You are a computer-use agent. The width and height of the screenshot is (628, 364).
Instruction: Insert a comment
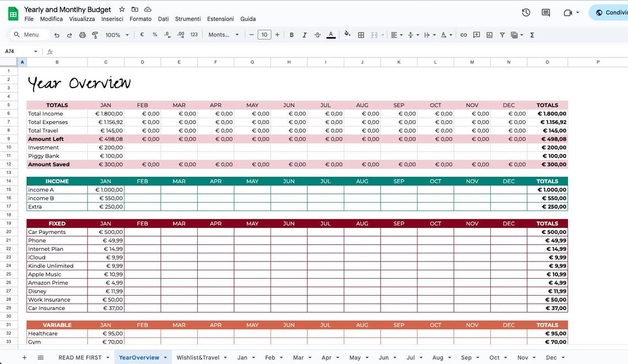click(x=476, y=34)
